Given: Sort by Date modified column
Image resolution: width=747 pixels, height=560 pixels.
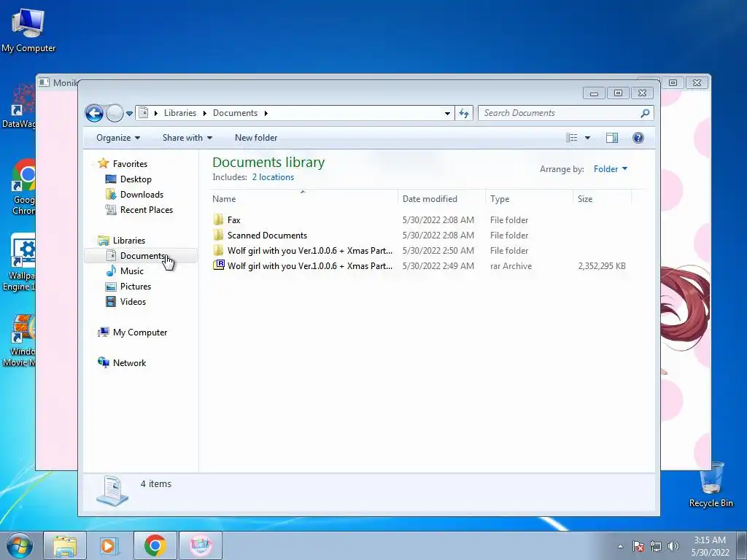Looking at the screenshot, I should [441, 198].
